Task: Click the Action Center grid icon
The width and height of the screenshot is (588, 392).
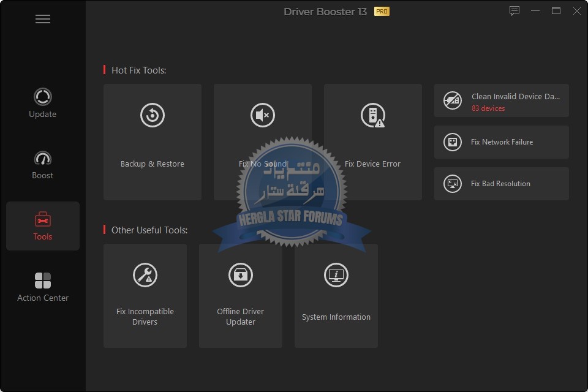Action: pos(43,281)
